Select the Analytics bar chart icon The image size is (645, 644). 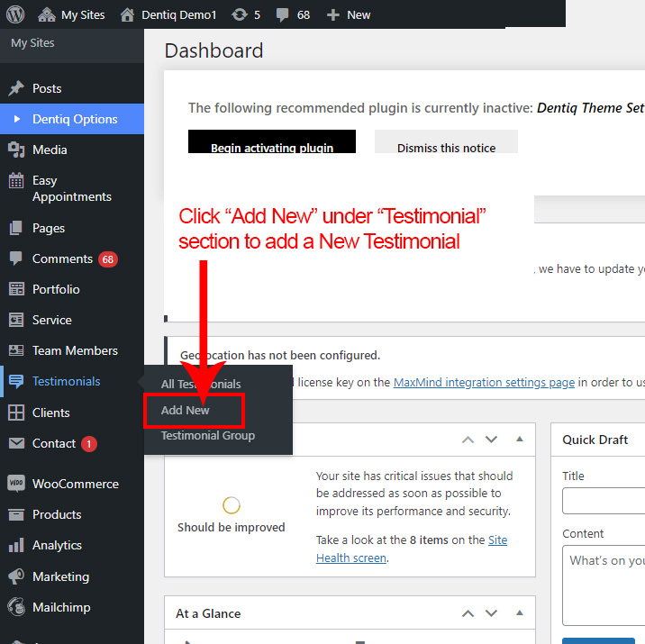coord(16,546)
